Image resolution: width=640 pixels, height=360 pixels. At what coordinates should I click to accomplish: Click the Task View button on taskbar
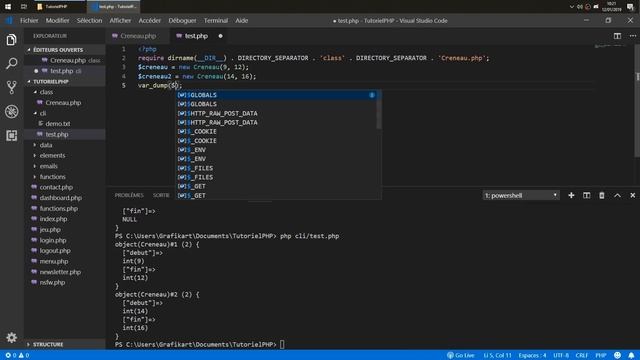tap(23, 7)
